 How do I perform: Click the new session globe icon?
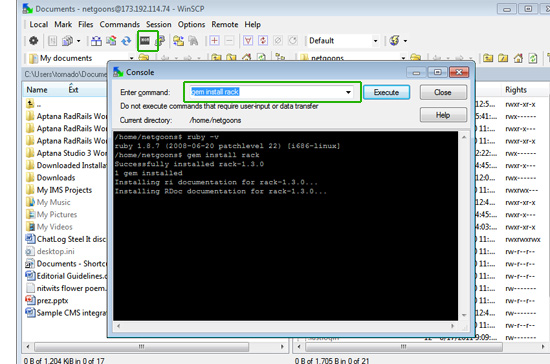tap(394, 41)
